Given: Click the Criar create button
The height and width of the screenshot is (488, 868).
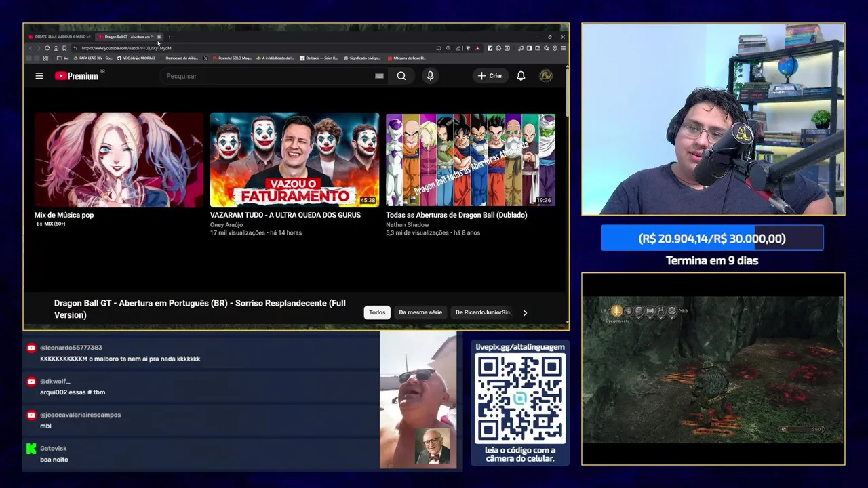Looking at the screenshot, I should pyautogui.click(x=490, y=76).
